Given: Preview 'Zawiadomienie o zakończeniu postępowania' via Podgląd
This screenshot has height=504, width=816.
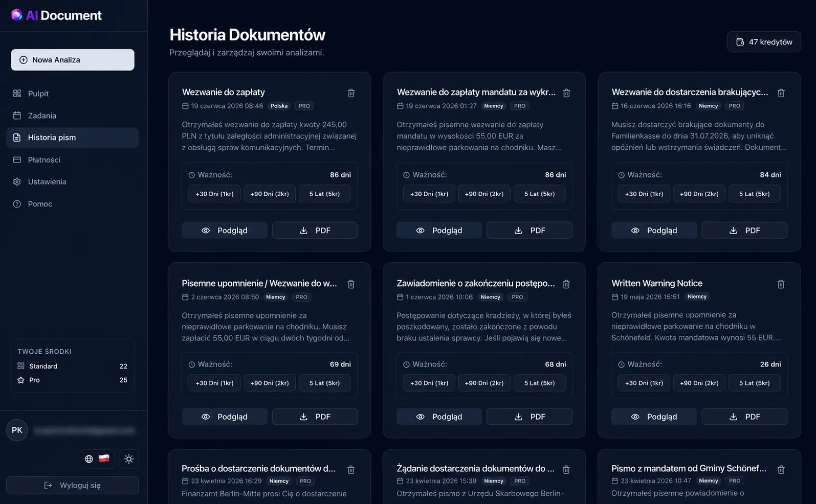Looking at the screenshot, I should (439, 417).
